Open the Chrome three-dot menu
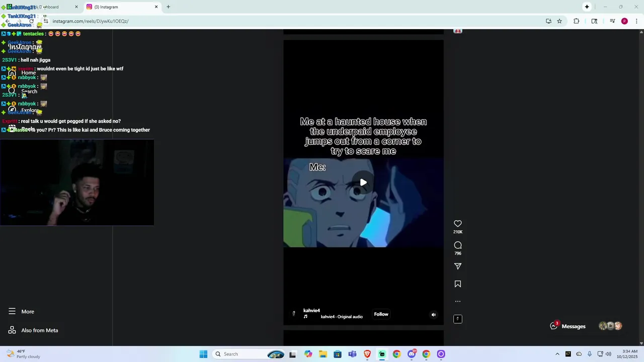644x362 pixels. (637, 21)
